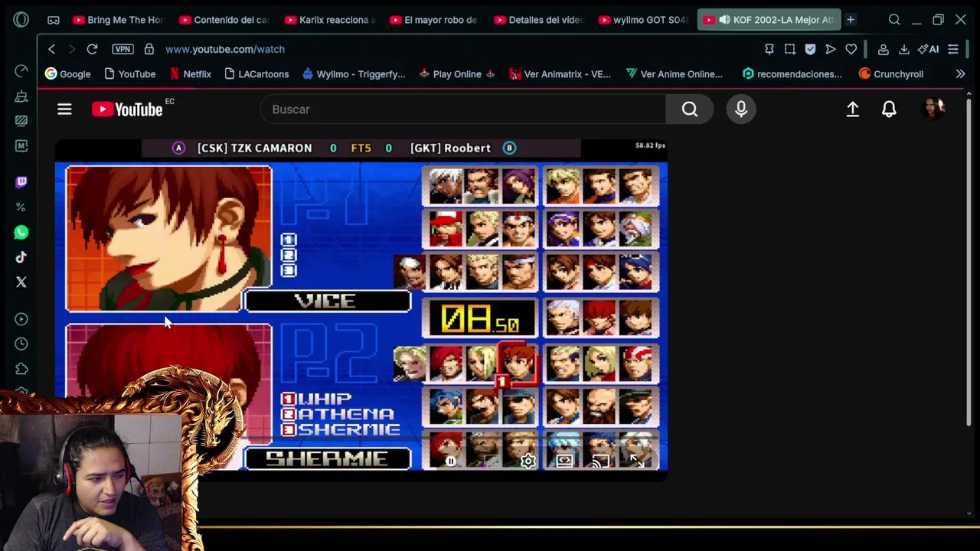Open the Ver Anime Online bookmark
The image size is (980, 551).
tap(674, 74)
